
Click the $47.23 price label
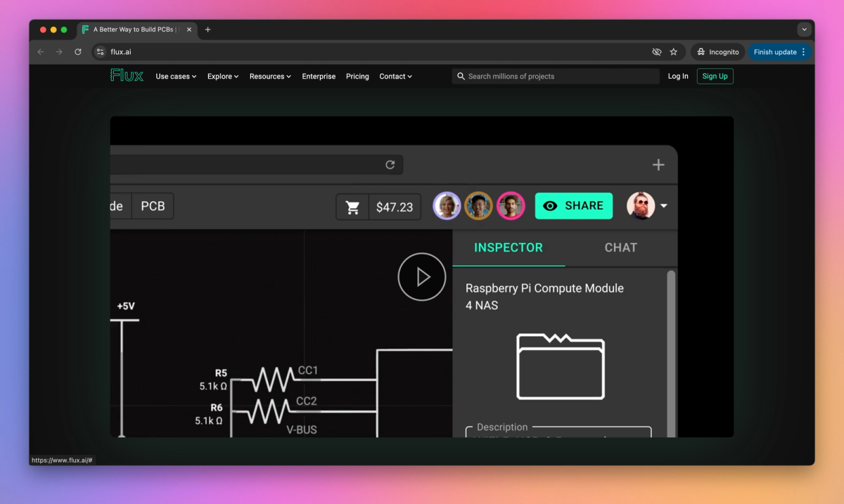click(x=395, y=207)
